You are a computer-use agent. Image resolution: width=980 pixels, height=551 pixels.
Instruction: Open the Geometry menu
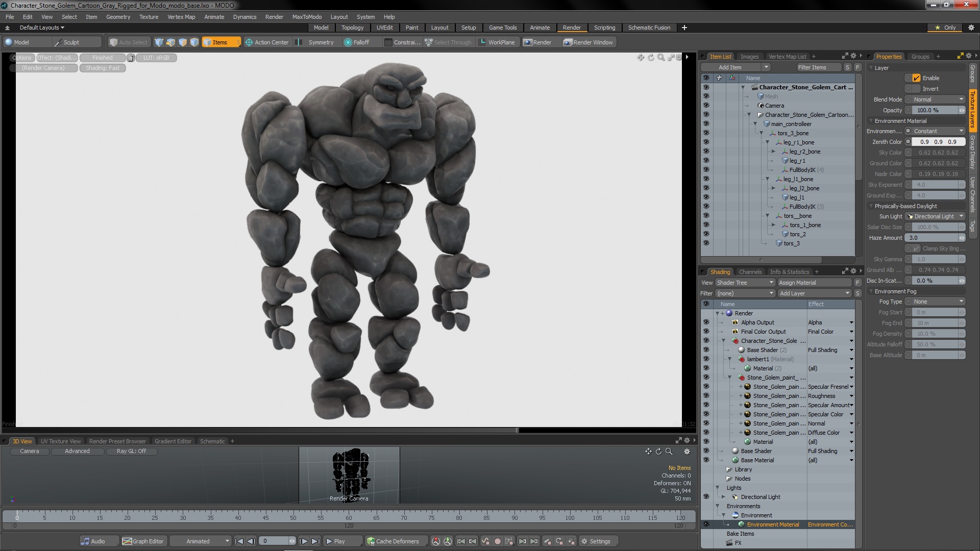(118, 17)
